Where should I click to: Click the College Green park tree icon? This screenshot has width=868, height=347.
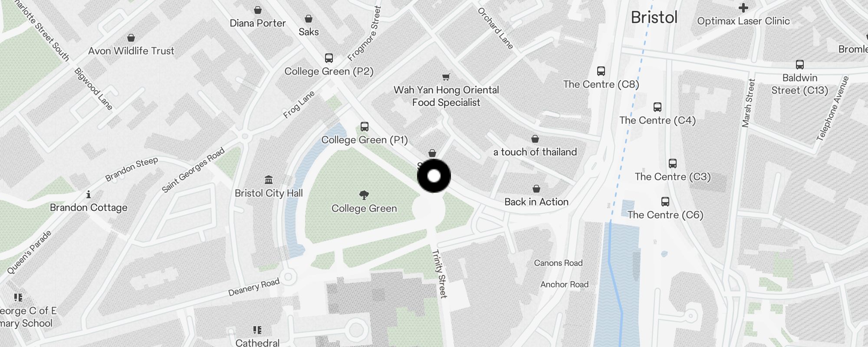pyautogui.click(x=364, y=195)
